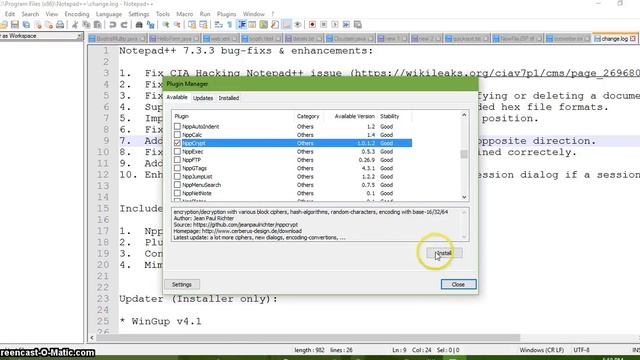This screenshot has height=360, width=640.
Task: Click the Copy toolbar icon
Action: click(x=86, y=25)
